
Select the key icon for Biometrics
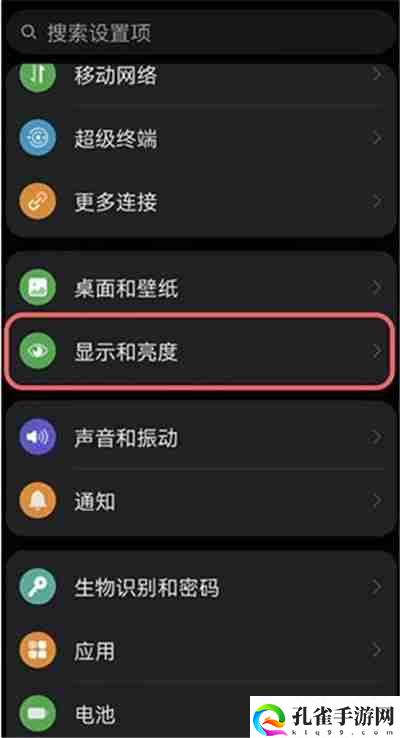(x=38, y=586)
